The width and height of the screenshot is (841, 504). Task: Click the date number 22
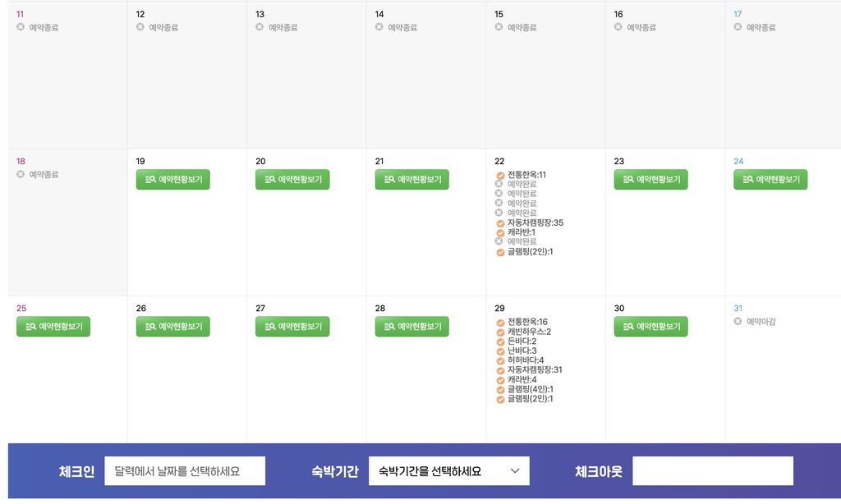(x=499, y=162)
